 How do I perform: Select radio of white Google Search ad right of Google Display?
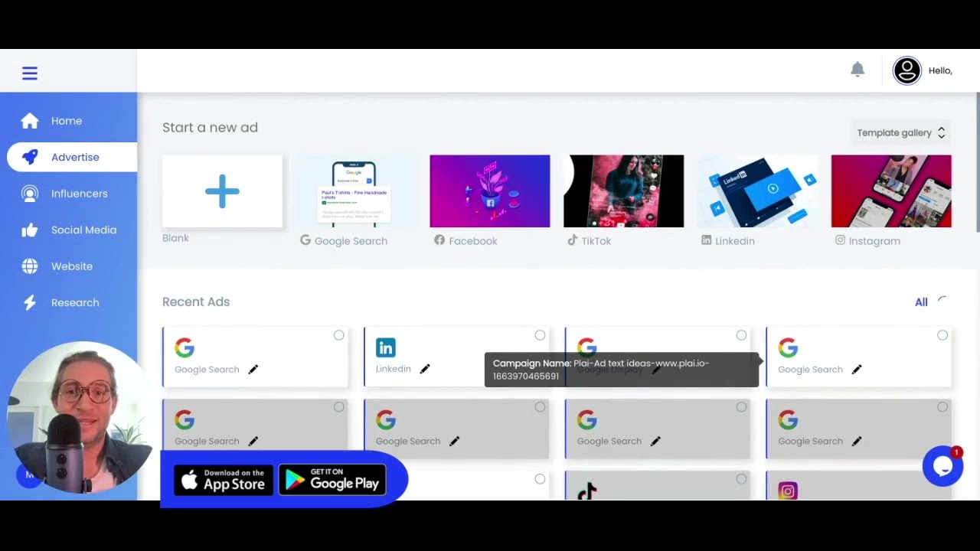[x=942, y=335]
